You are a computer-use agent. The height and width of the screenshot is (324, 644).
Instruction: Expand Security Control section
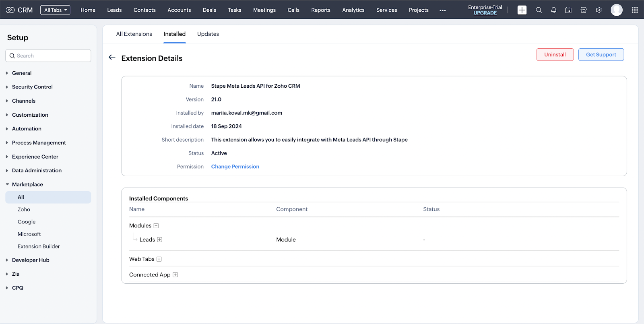click(x=7, y=87)
